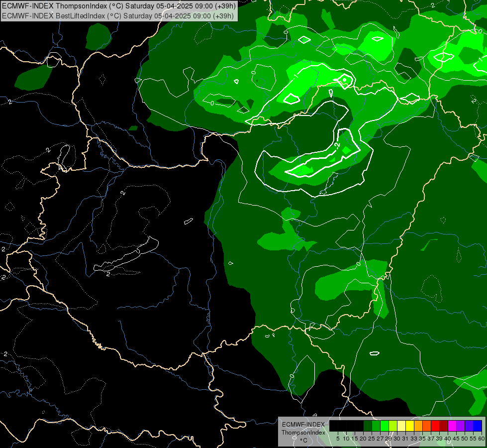Click the dark green 20–25 legend swatch

tap(368, 426)
